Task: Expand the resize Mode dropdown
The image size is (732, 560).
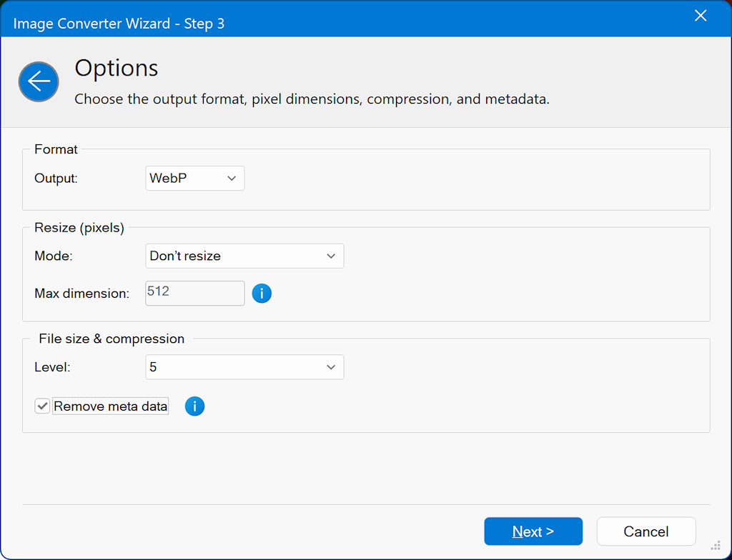Action: [x=244, y=256]
